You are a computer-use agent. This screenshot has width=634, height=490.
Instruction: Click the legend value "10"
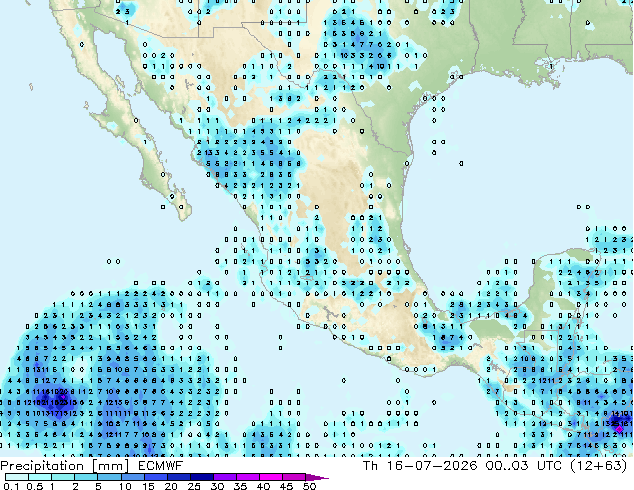125,486
